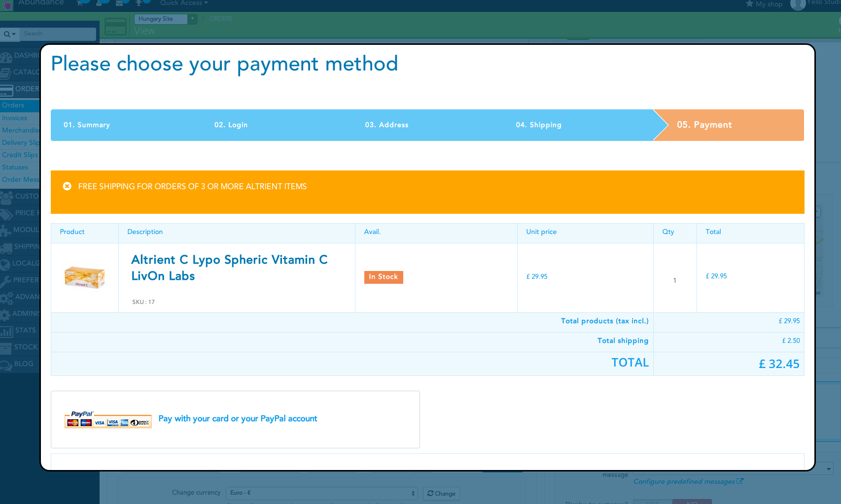Click the cart orders icon in top bar

[80, 3]
